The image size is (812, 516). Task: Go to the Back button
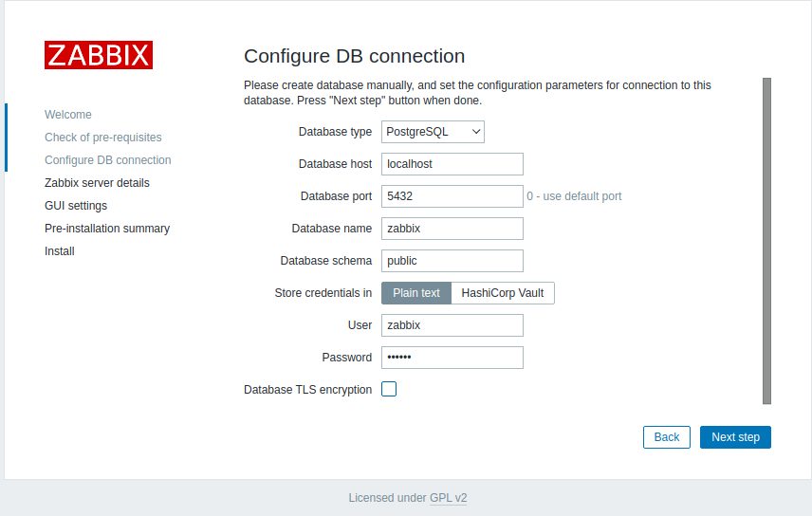click(x=667, y=437)
